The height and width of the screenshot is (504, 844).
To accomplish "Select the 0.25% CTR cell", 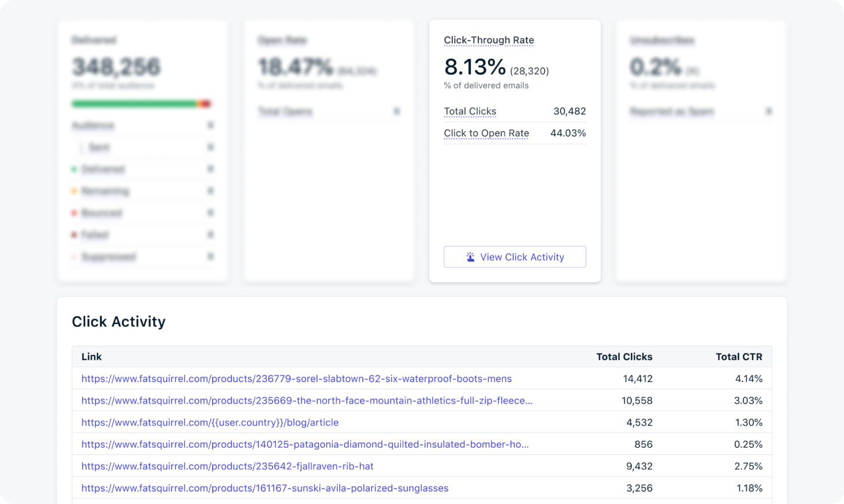I will 748,445.
